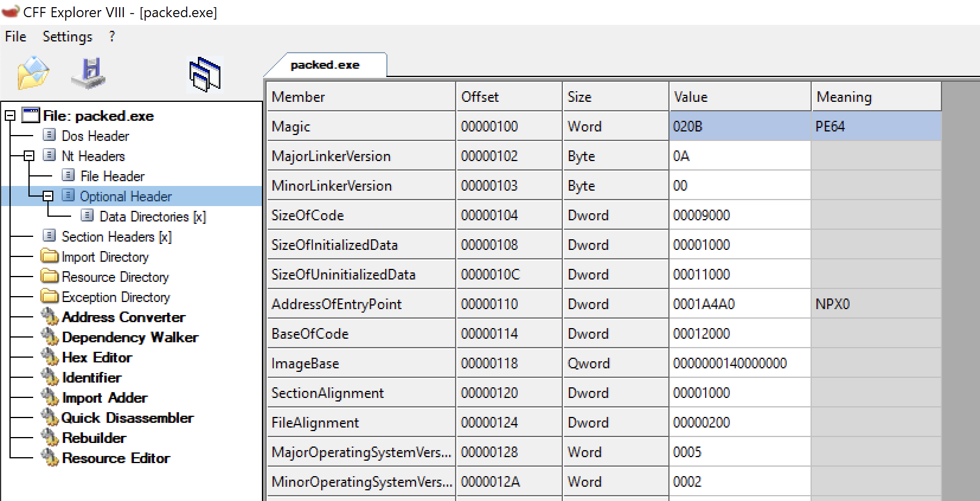The width and height of the screenshot is (980, 501).
Task: Click the SizeOfCode member cell
Action: 361,215
